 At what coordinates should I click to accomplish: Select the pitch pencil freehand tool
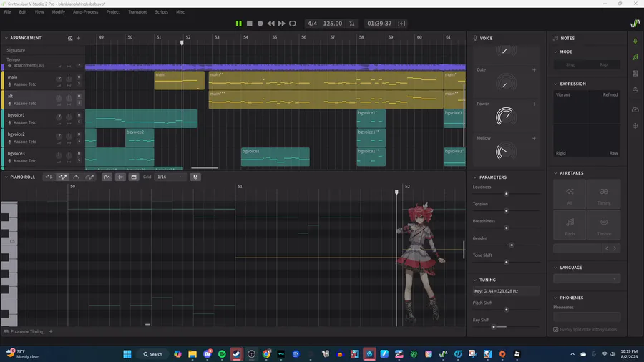[89, 177]
